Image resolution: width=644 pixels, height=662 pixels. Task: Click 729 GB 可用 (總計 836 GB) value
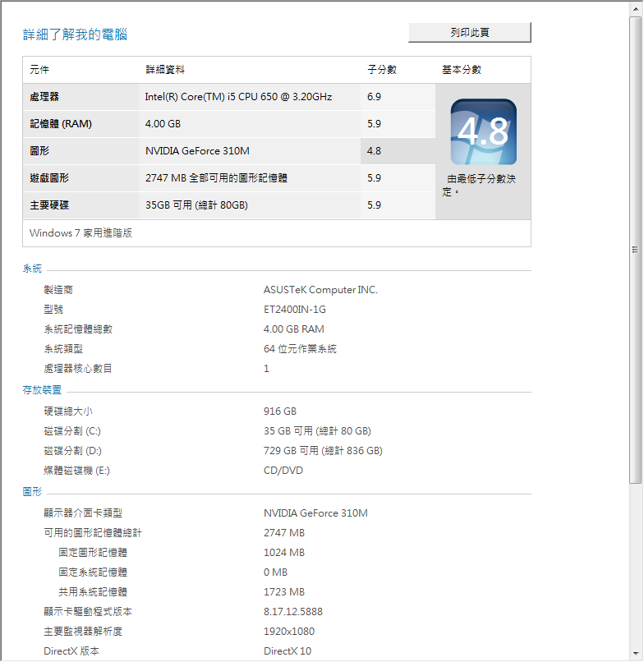click(x=323, y=451)
